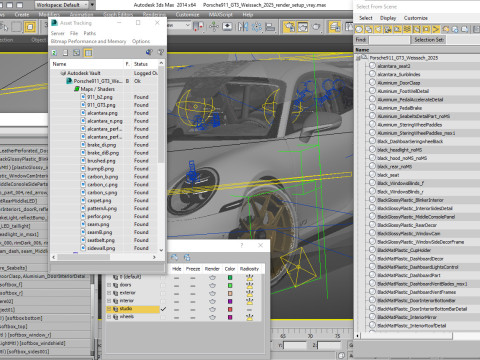Viewport: 480px width, 360px height.
Task: Expand the exterior layer
Action: [x=109, y=293]
